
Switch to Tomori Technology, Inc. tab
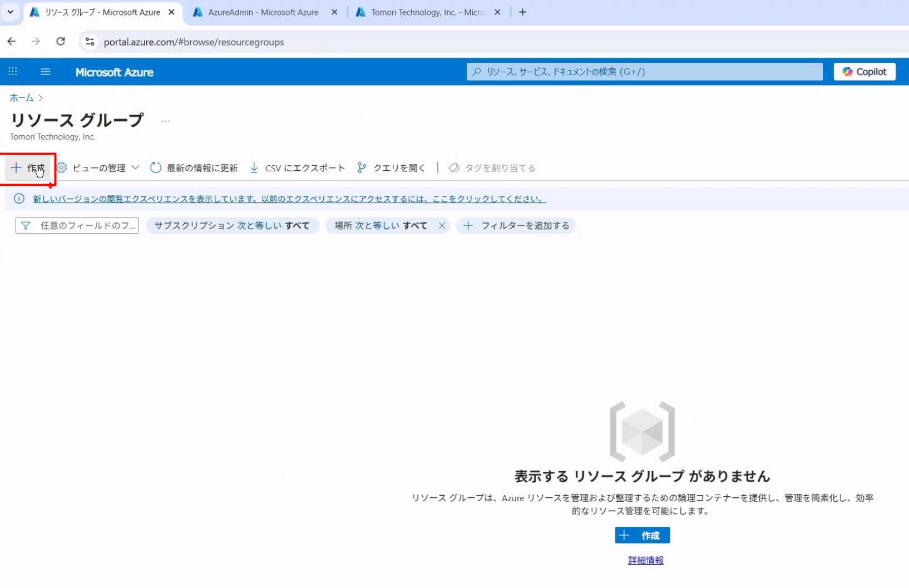coord(427,12)
